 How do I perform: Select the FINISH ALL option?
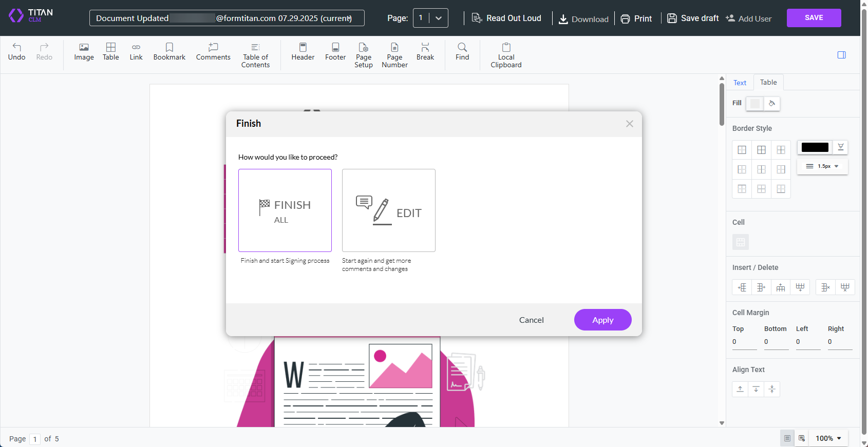tap(285, 210)
